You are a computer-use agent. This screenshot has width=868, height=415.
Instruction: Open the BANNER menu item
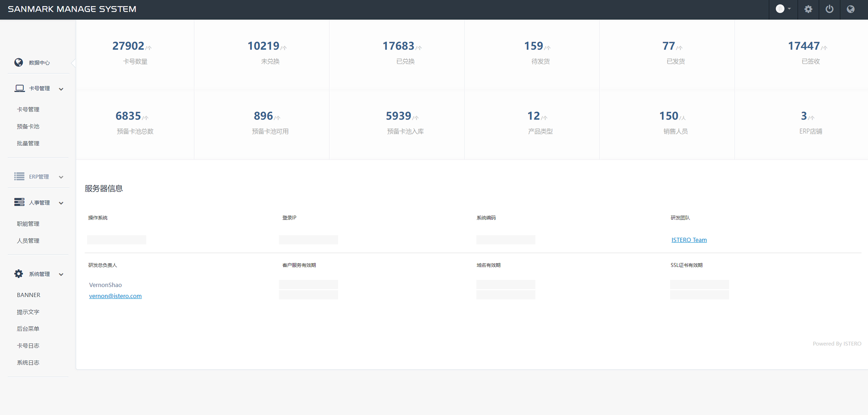(28, 295)
